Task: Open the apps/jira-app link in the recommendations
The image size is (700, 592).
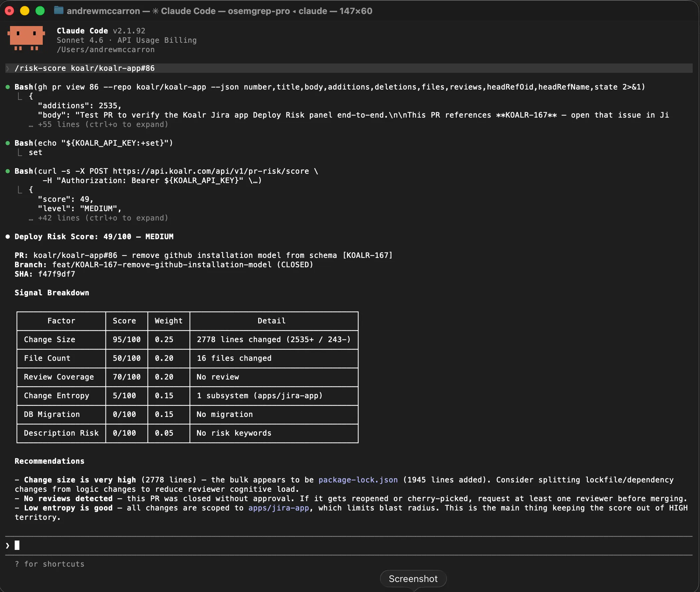Action: click(279, 508)
